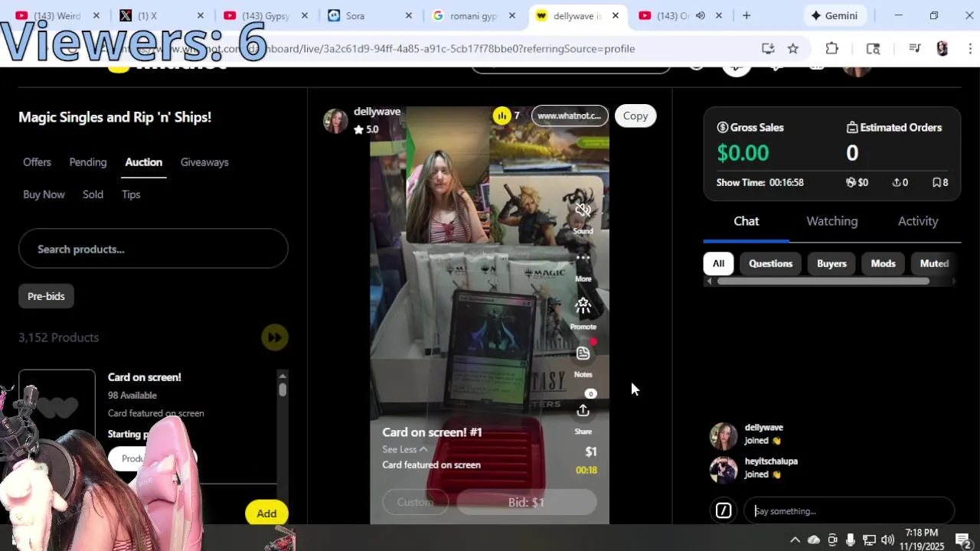The image size is (980, 551).
Task: Open Windows notification center
Action: (963, 540)
